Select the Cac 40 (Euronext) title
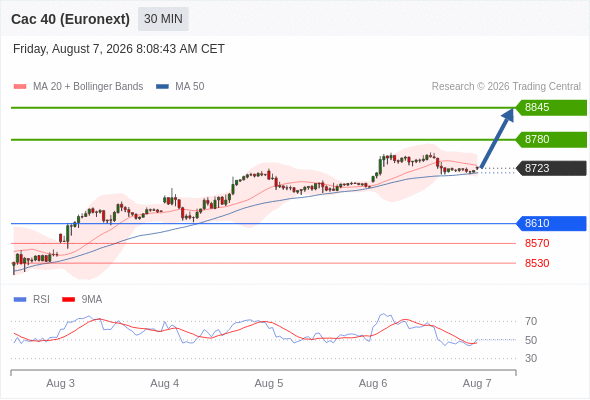The width and height of the screenshot is (590, 400). click(70, 19)
